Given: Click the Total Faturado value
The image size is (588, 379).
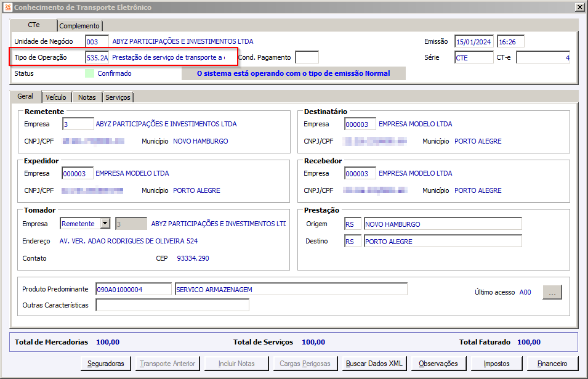Looking at the screenshot, I should click(529, 342).
